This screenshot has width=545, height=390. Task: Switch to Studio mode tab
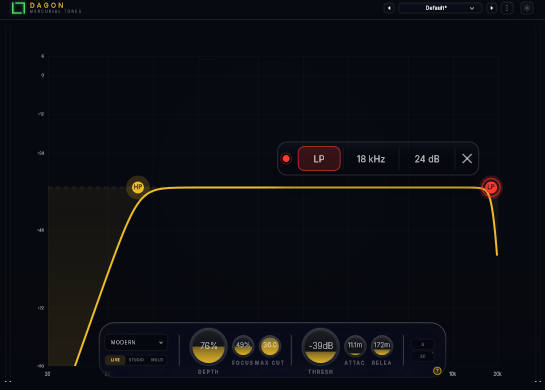tap(136, 360)
